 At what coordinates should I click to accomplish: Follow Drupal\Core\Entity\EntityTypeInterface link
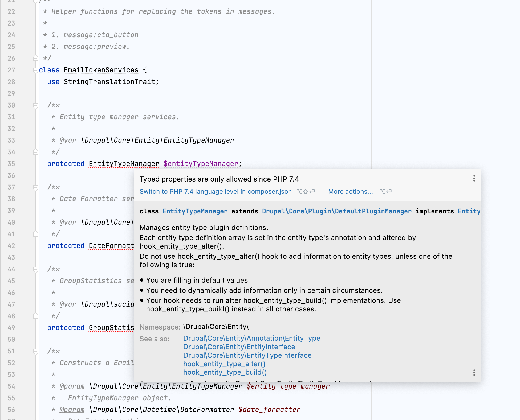coord(247,355)
